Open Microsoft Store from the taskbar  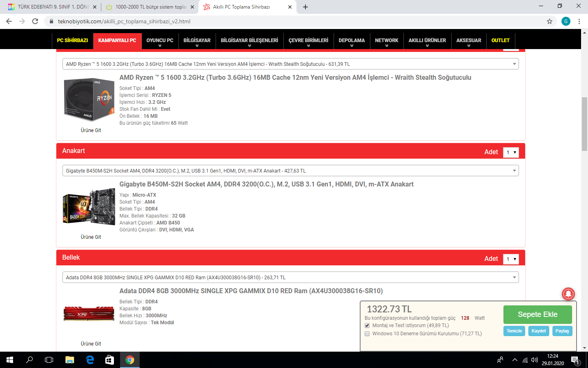(x=109, y=360)
